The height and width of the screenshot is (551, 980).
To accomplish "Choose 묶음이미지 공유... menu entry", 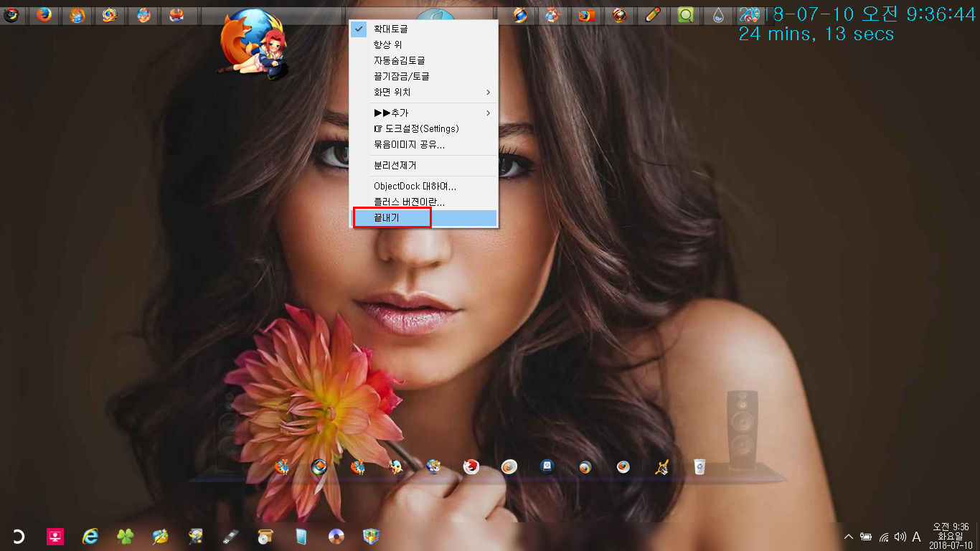I will point(424,144).
